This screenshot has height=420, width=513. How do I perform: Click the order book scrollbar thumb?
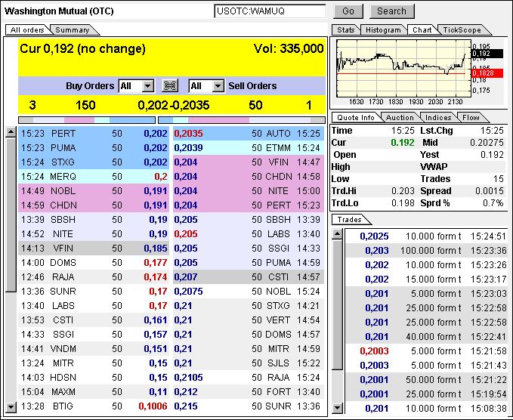coord(11,215)
